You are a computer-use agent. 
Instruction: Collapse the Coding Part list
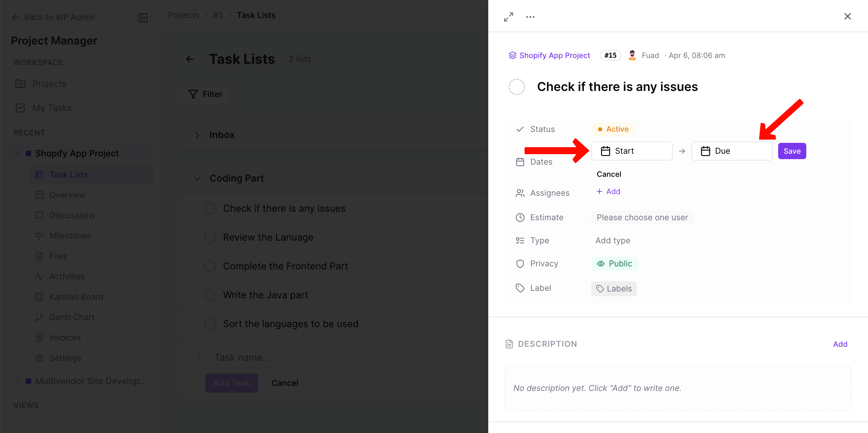[x=197, y=178]
